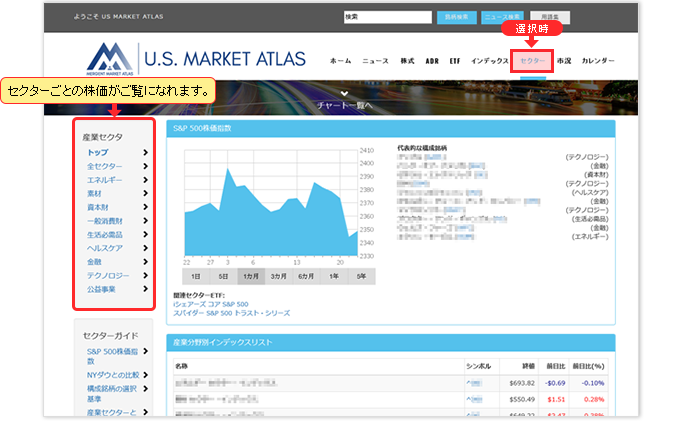Focus the 検索 search input field
This screenshot has width=686, height=421.
[388, 17]
